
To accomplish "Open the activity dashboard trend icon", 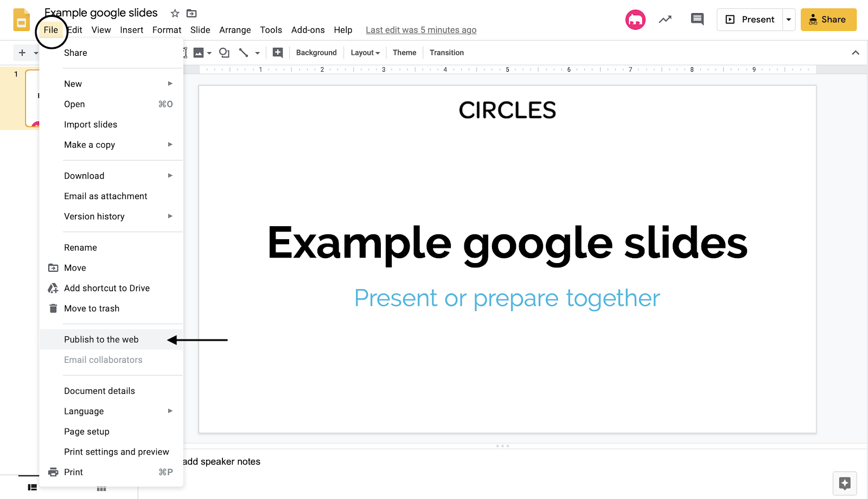I will pyautogui.click(x=665, y=20).
